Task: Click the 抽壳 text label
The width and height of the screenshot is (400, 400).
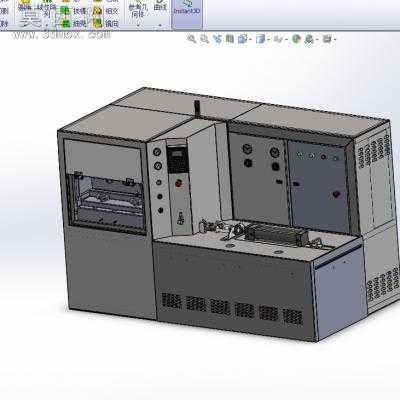Action: pos(80,23)
